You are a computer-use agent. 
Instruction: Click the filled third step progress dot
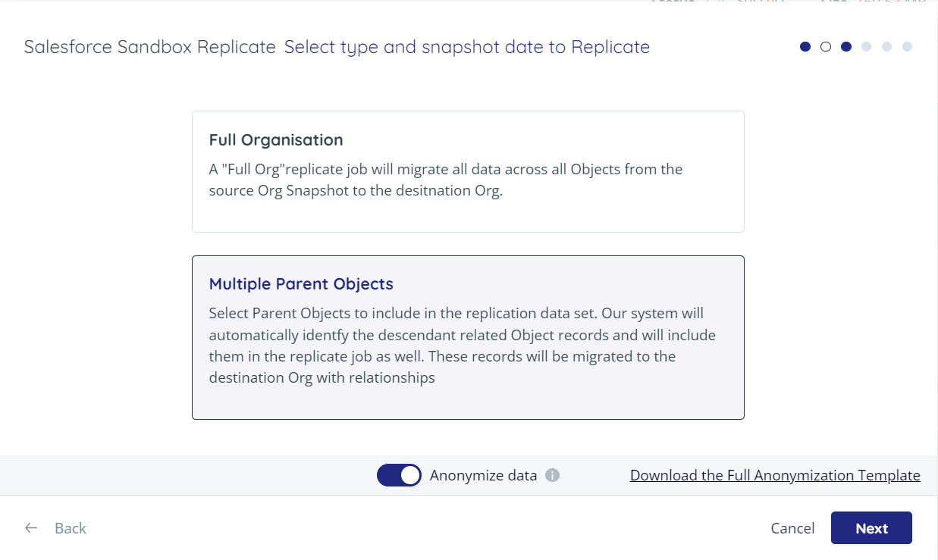[846, 46]
